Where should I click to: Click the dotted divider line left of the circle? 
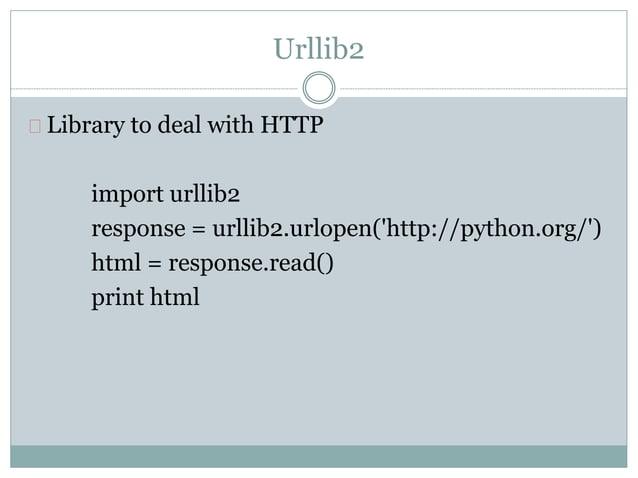click(156, 88)
